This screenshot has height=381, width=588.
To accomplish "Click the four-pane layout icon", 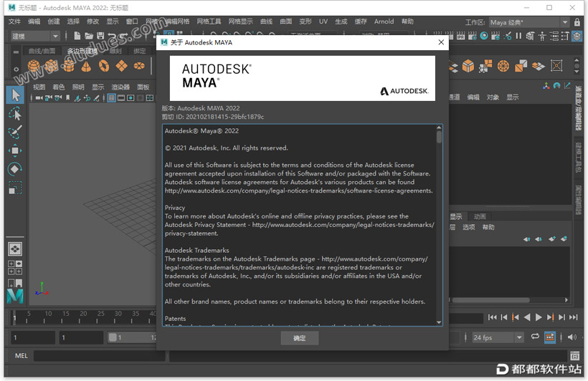I will (x=15, y=267).
